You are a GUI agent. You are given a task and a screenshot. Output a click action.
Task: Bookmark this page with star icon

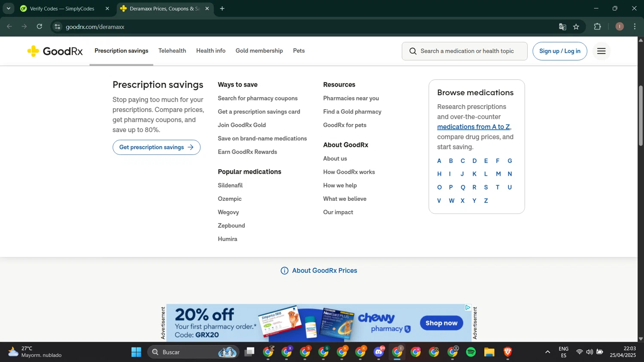click(576, 27)
